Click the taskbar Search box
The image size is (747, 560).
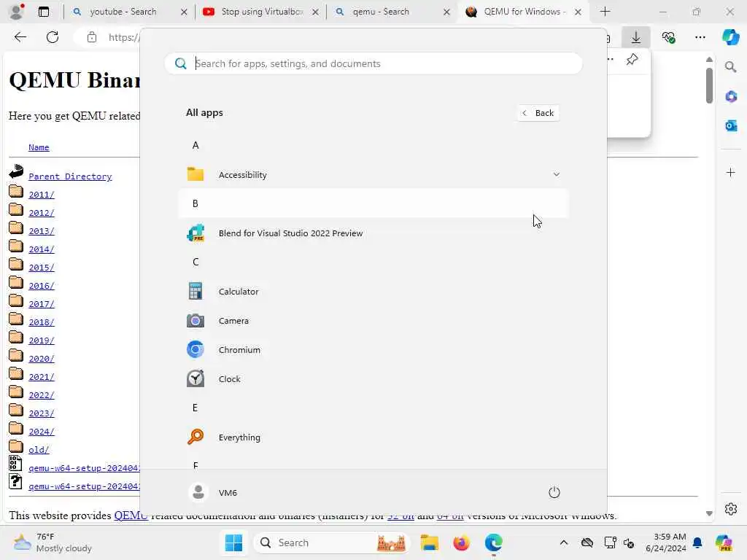[331, 542]
